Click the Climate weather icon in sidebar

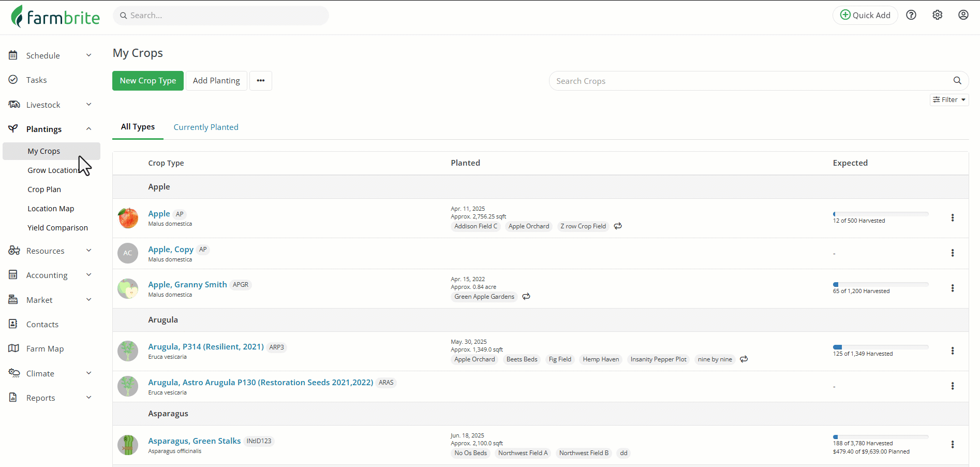click(14, 373)
